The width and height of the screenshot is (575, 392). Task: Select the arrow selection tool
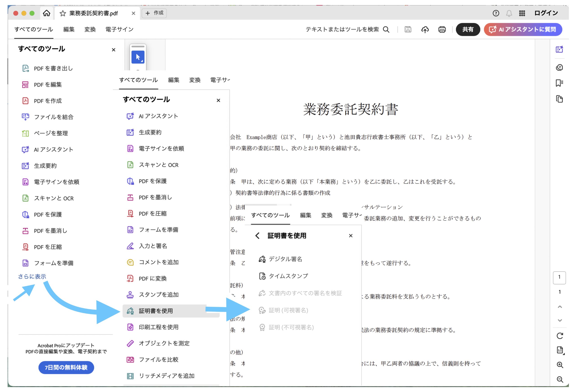[138, 57]
